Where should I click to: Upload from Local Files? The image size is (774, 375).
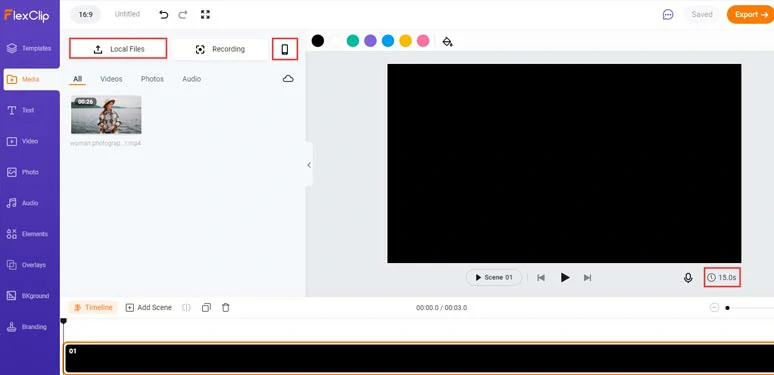point(118,49)
